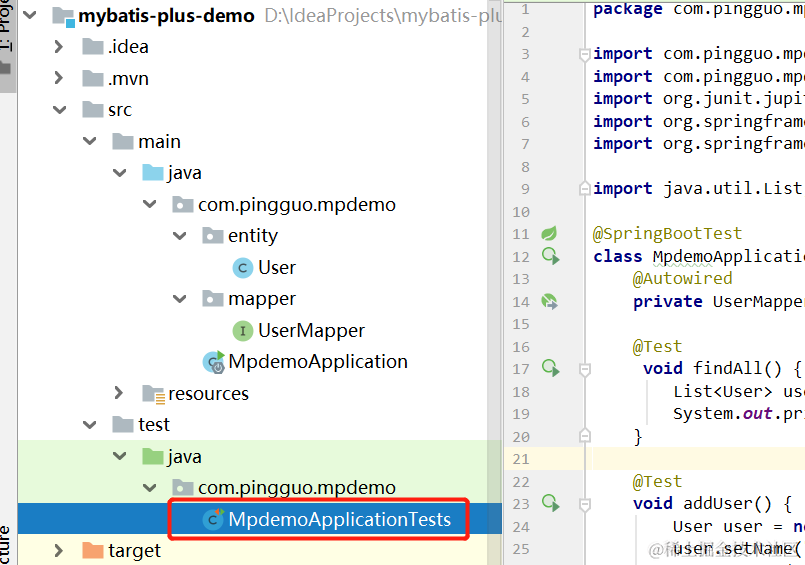Collapse com.pingguo.mpdemo package under main
Viewport: 805px width, 565px height.
point(150,204)
